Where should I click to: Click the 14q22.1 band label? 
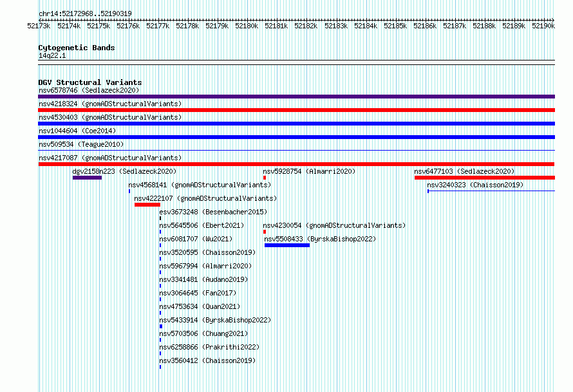[52, 55]
